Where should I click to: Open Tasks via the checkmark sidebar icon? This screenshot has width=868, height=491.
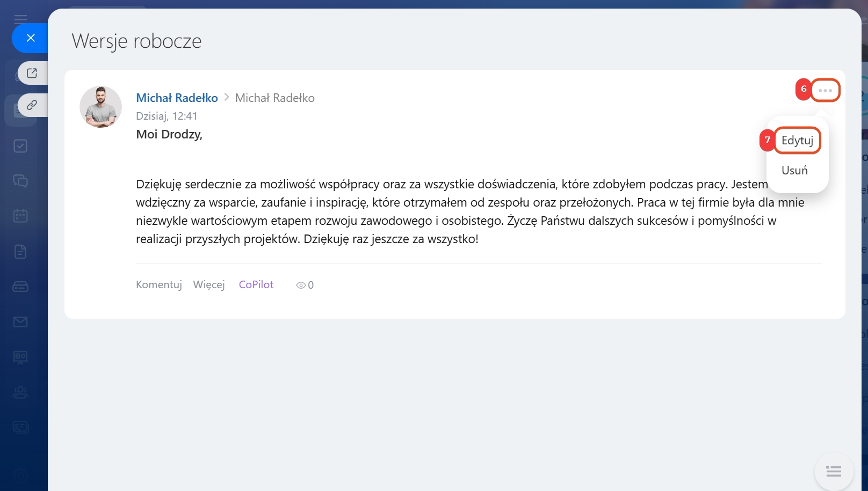coord(20,146)
